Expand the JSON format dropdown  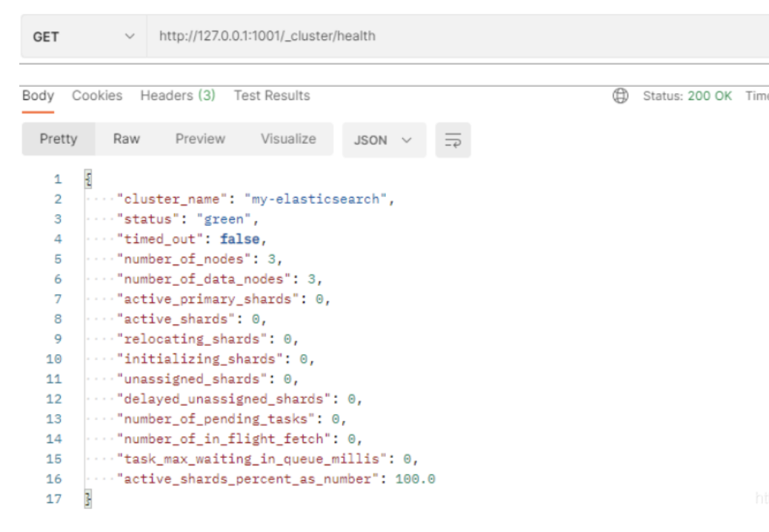pos(384,140)
